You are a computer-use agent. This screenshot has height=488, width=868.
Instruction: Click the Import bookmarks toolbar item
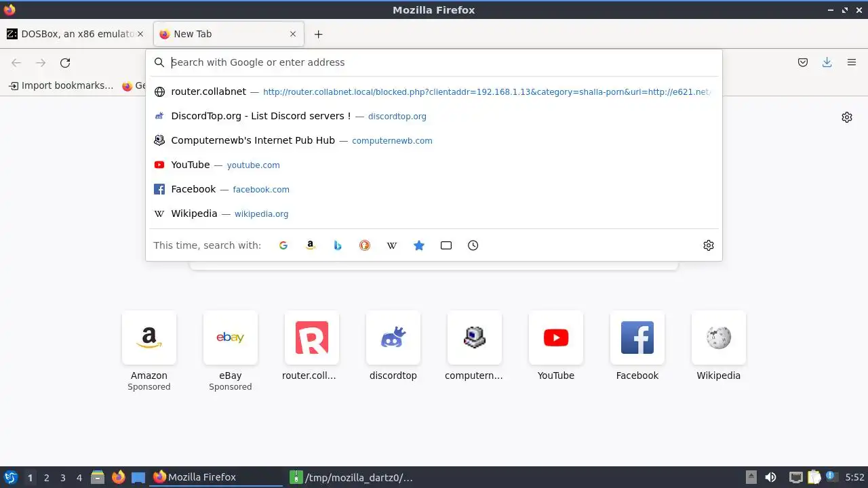point(61,85)
